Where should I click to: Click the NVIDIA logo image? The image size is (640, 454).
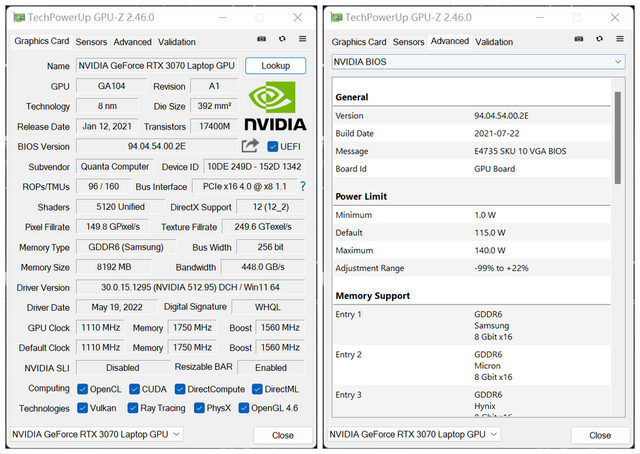269,107
